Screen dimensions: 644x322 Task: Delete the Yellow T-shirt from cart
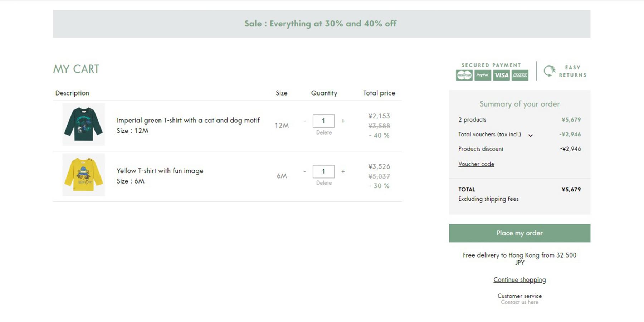pos(324,183)
